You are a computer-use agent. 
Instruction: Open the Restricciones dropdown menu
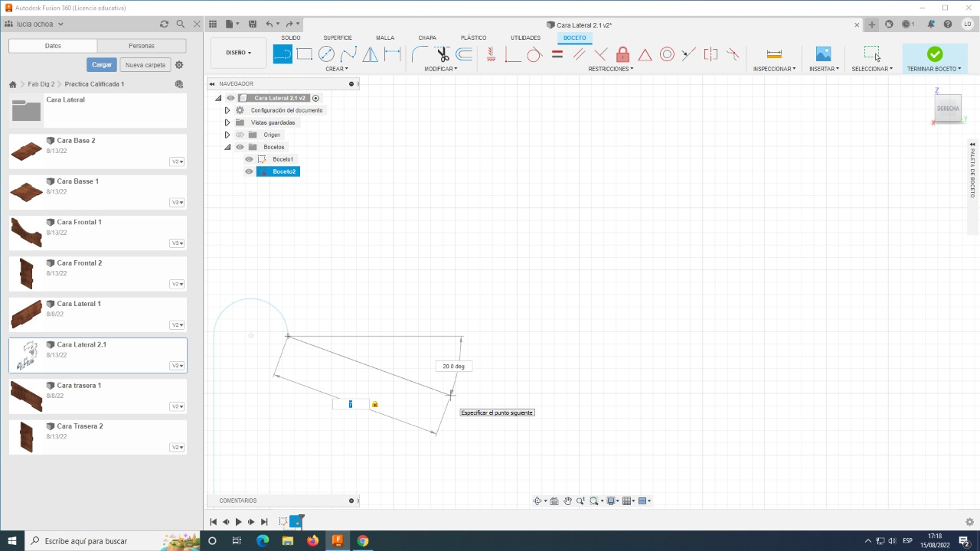[610, 69]
